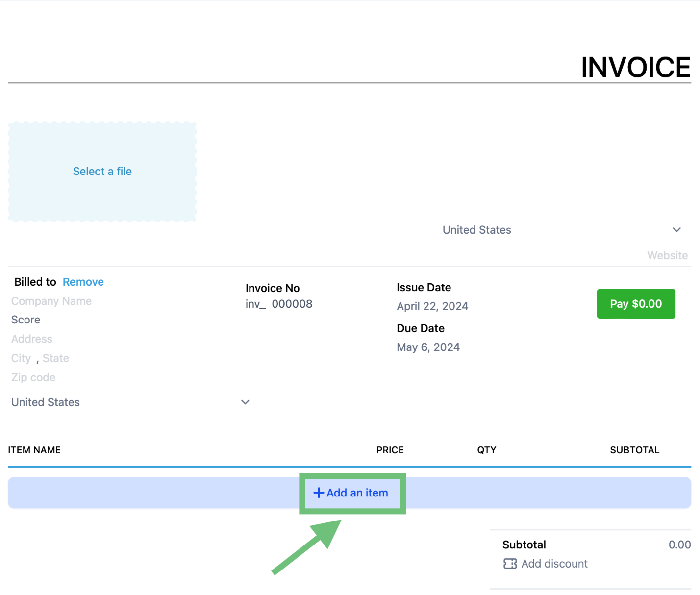Click the Score name field
This screenshot has height=595, width=700.
coord(26,320)
